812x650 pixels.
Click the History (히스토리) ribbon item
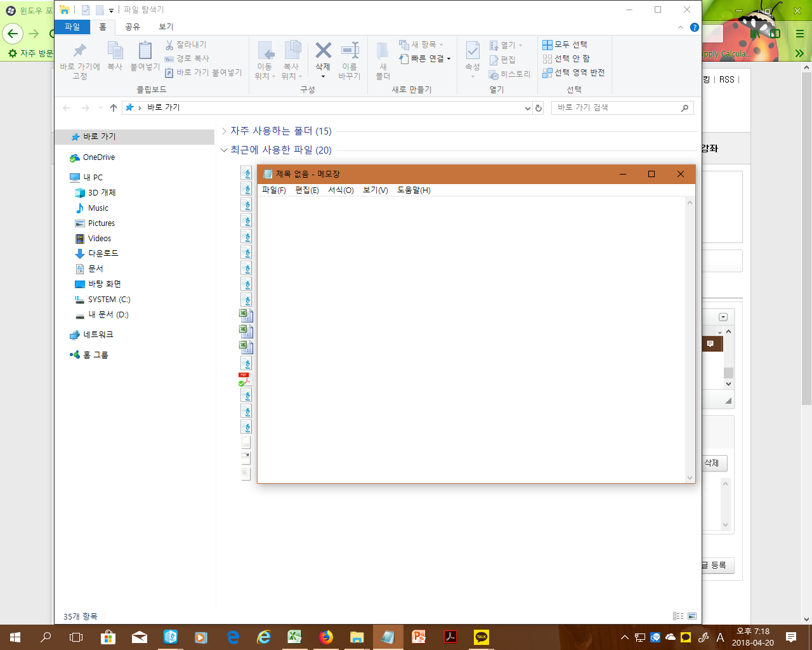click(x=509, y=74)
